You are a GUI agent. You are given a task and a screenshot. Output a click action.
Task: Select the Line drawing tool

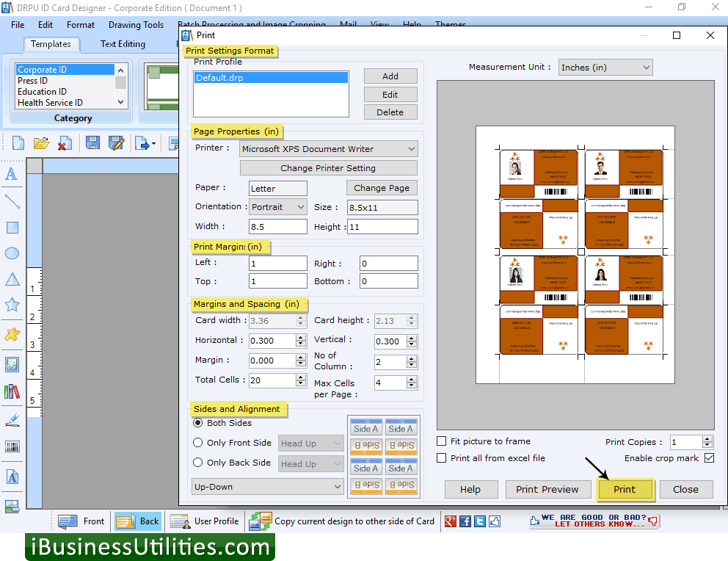12,200
